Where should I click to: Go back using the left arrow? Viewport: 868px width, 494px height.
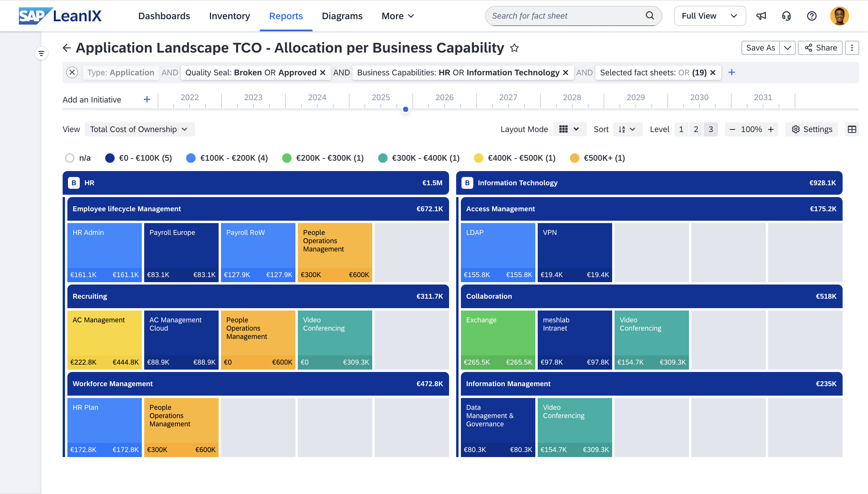tap(67, 48)
